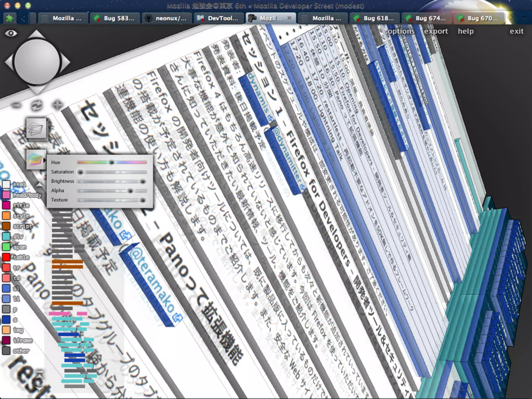532x399 pixels.
Task: Click the div color swatch
Action: 6,236
